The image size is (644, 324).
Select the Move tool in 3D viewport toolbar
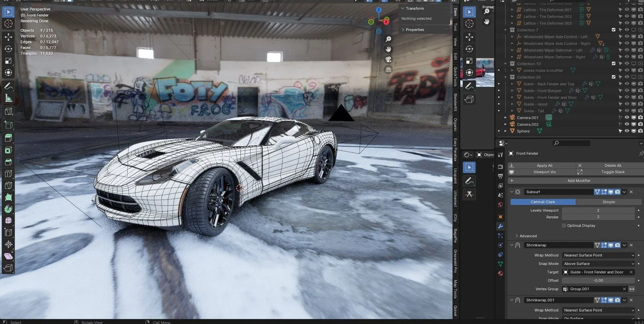coord(8,37)
